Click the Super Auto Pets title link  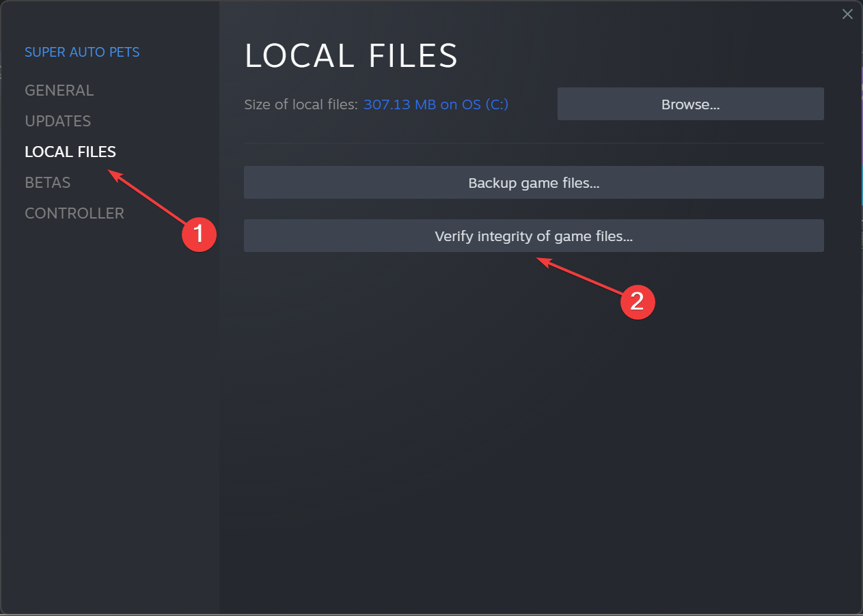click(82, 52)
